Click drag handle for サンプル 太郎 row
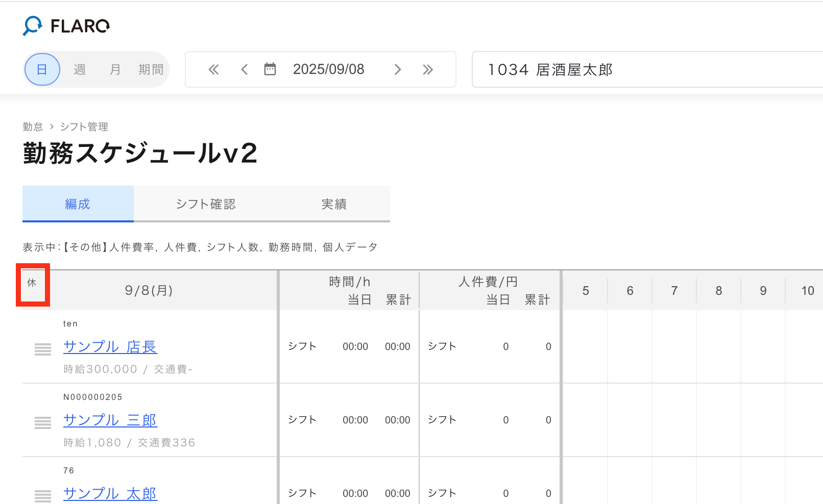This screenshot has width=823, height=504. point(43,495)
